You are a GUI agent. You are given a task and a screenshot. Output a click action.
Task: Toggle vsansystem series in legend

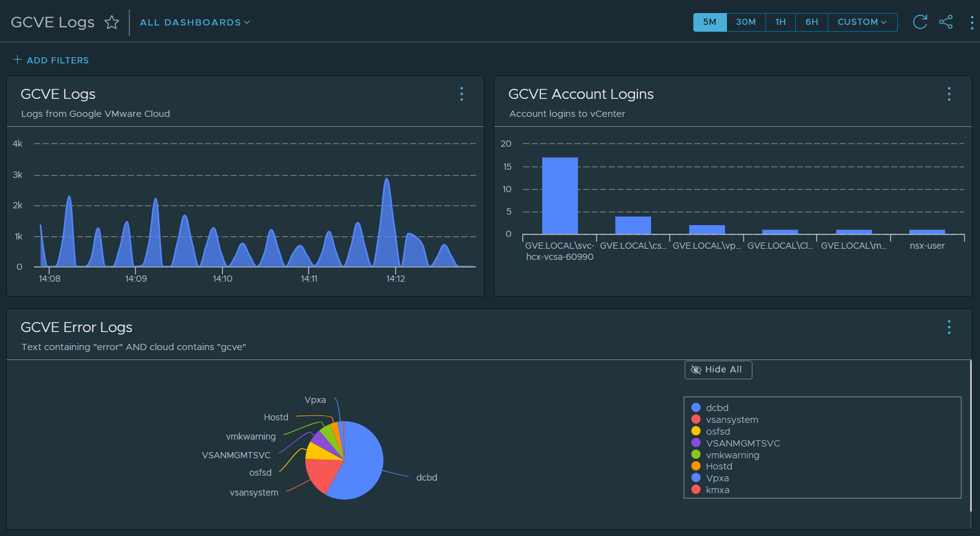pyautogui.click(x=725, y=420)
